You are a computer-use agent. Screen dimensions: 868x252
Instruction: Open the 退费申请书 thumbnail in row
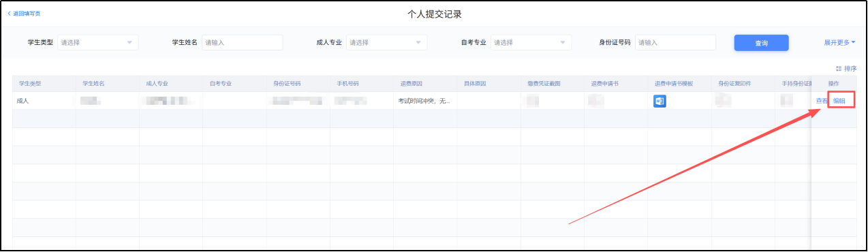[x=596, y=101]
